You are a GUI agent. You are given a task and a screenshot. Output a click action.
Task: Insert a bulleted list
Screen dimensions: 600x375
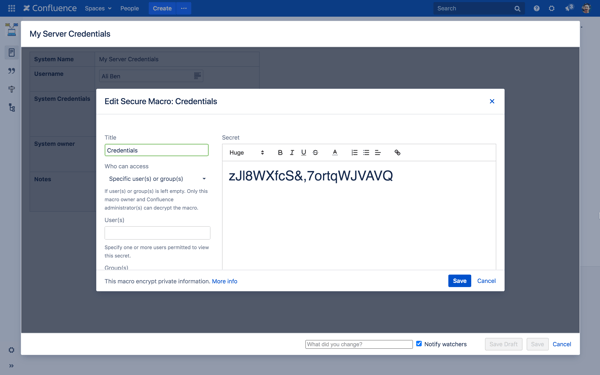pyautogui.click(x=366, y=152)
